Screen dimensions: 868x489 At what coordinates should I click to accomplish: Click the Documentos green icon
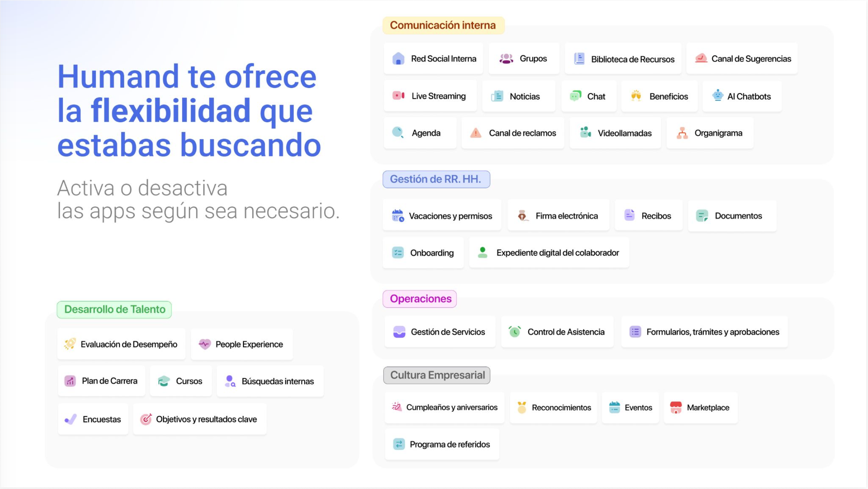pos(702,216)
